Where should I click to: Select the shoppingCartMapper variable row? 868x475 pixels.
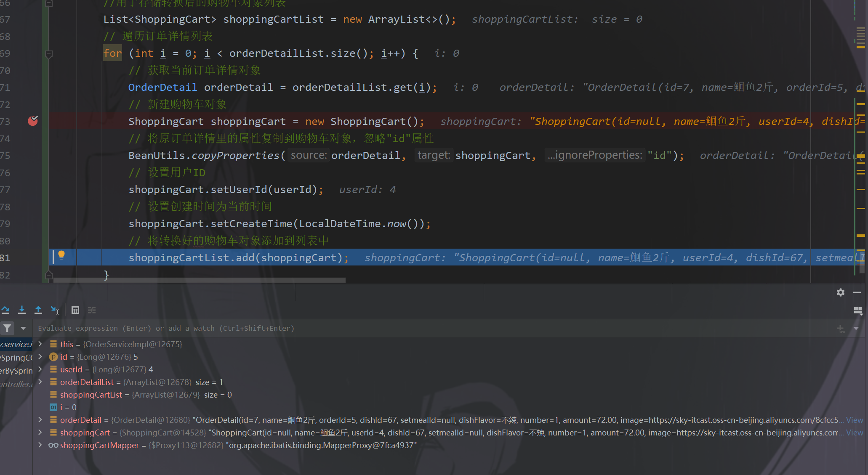tap(99, 445)
